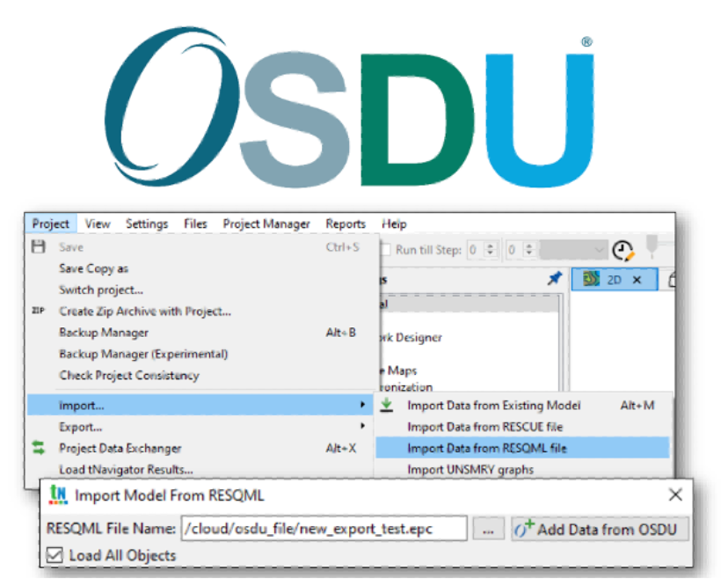Click the 2D map tab icon
The width and height of the screenshot is (728, 579).
(x=591, y=279)
